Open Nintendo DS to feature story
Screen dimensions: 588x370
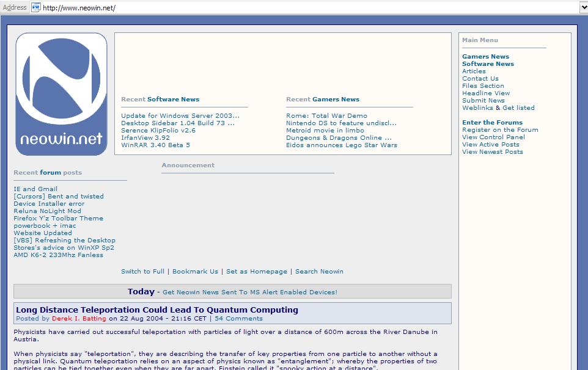click(341, 123)
